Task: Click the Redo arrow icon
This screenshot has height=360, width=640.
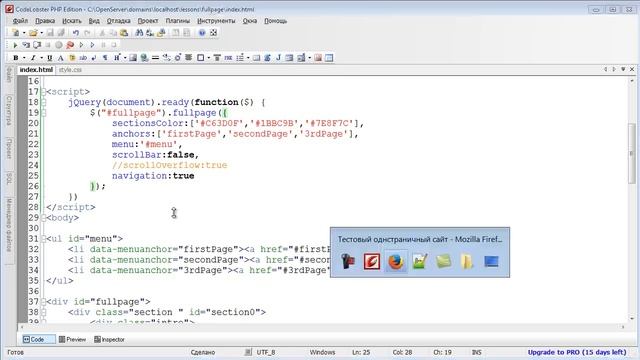Action: [87, 33]
